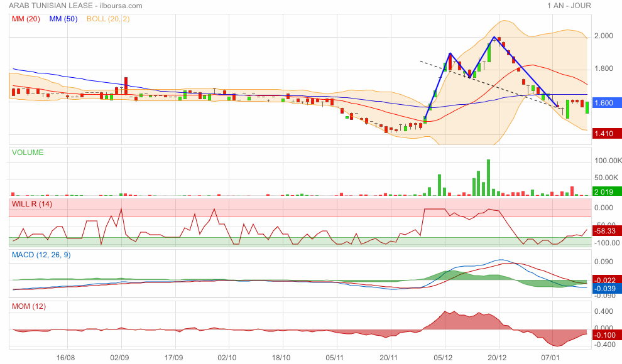Click the red -0.100 momentum badge
This screenshot has height=364, width=622.
point(606,335)
